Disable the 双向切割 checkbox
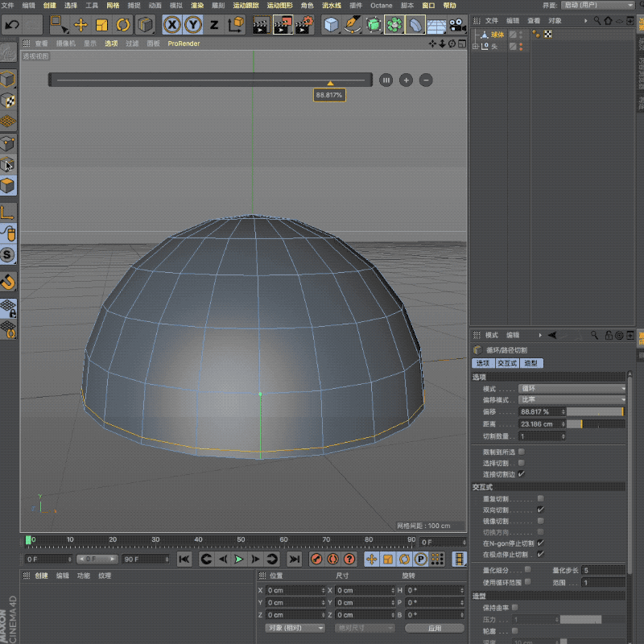Image resolution: width=644 pixels, height=644 pixels. 540,510
